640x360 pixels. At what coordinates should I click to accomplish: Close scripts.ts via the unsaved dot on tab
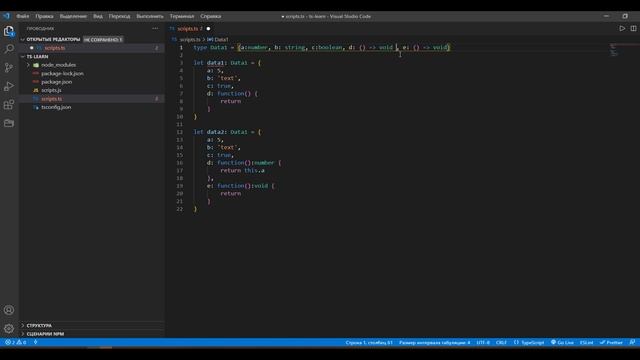tap(208, 29)
